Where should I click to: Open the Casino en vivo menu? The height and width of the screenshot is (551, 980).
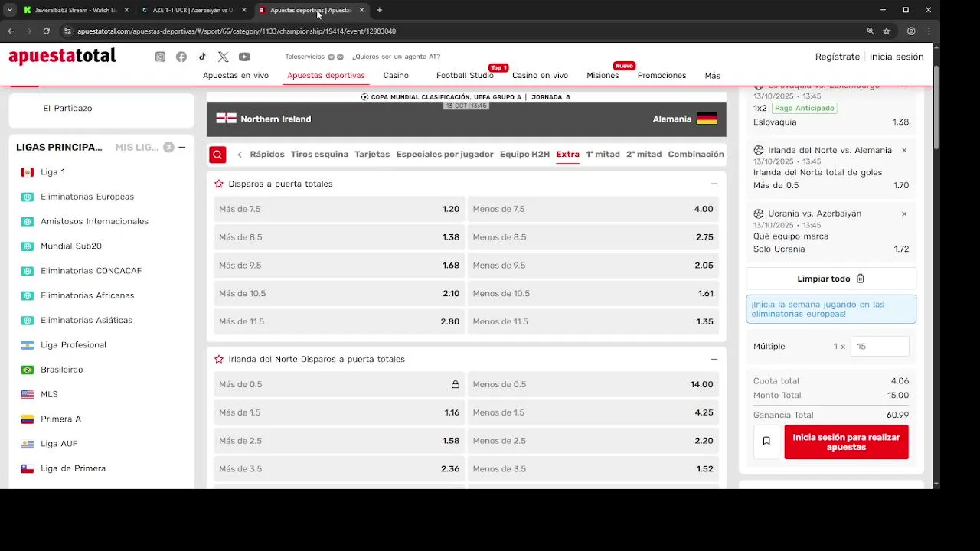(540, 76)
